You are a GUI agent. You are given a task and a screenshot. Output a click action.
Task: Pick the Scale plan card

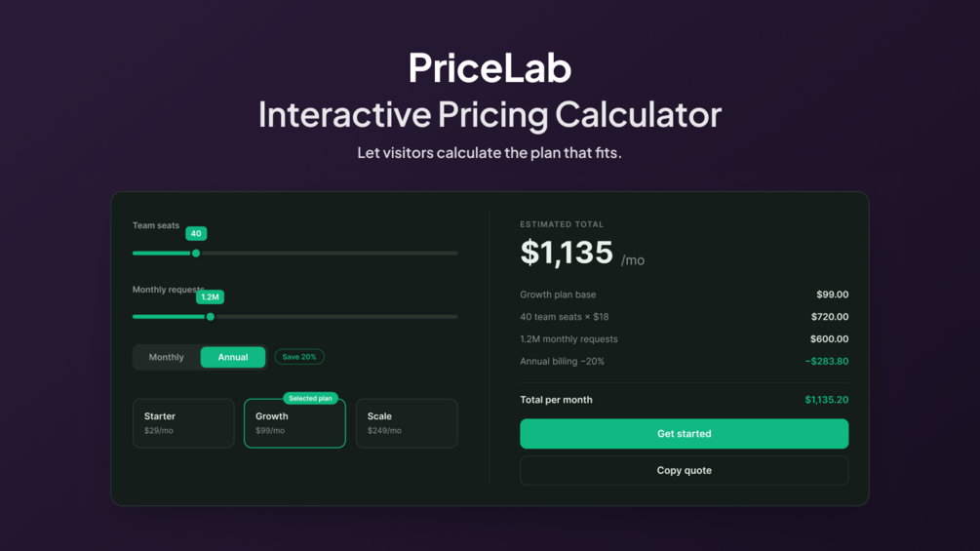407,423
